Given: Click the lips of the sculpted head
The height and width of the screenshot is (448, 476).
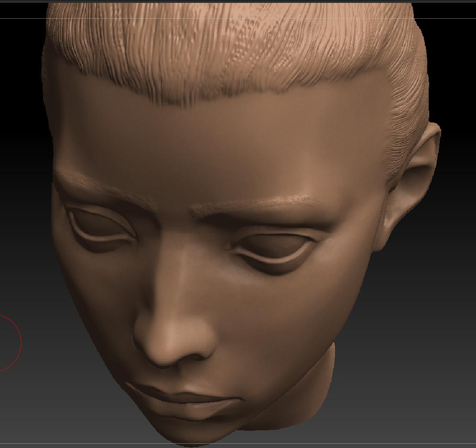Looking at the screenshot, I should tap(185, 401).
